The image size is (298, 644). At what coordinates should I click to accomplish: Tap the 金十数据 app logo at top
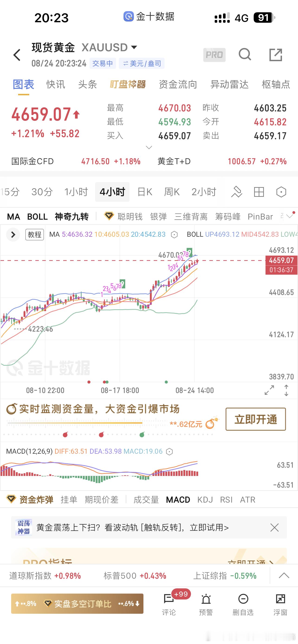[128, 16]
